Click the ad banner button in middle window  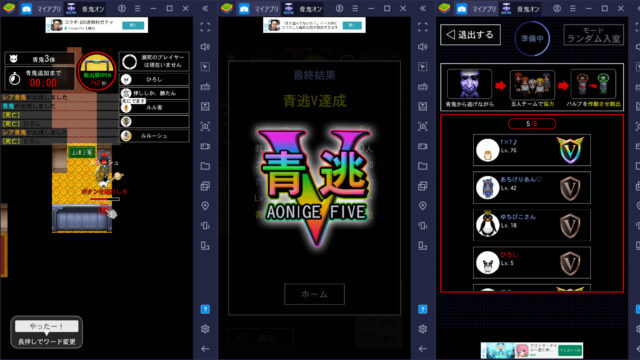(352, 25)
